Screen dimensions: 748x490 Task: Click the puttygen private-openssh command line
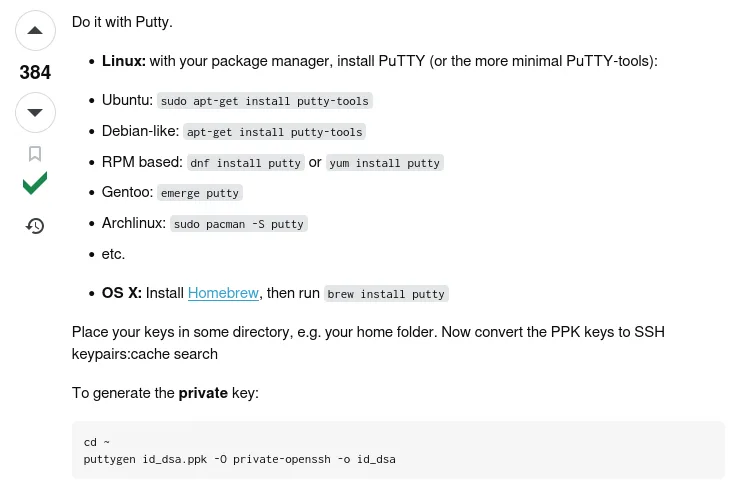[239, 459]
